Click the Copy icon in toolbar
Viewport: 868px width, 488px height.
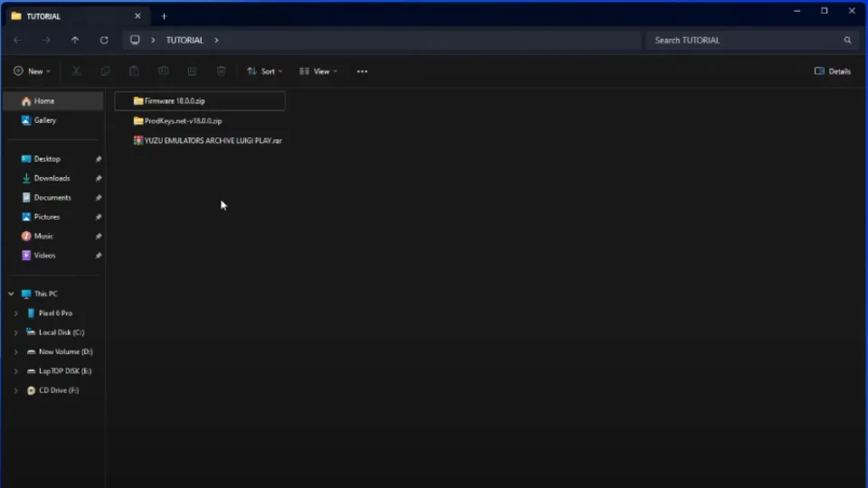(105, 70)
